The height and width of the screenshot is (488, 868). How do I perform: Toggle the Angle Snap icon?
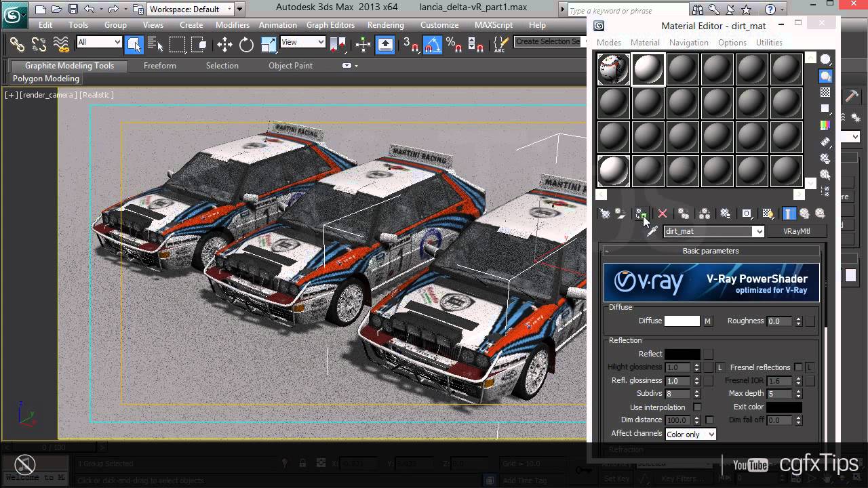coord(432,45)
